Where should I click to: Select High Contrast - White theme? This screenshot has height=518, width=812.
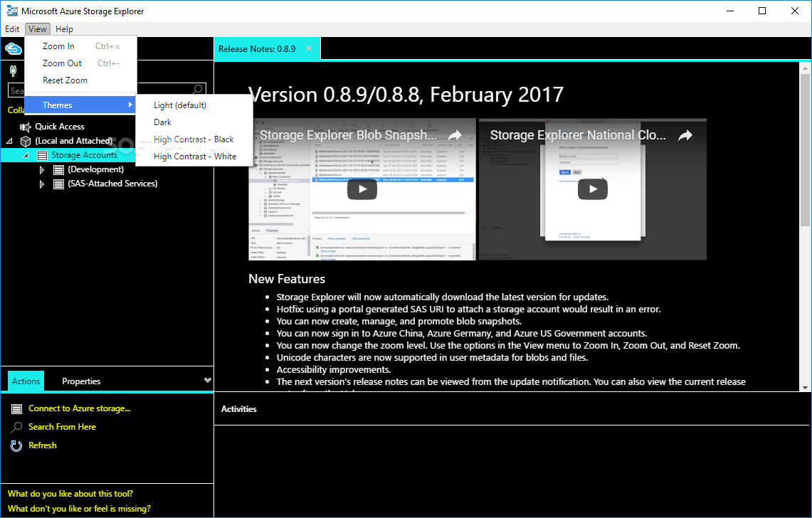point(194,157)
